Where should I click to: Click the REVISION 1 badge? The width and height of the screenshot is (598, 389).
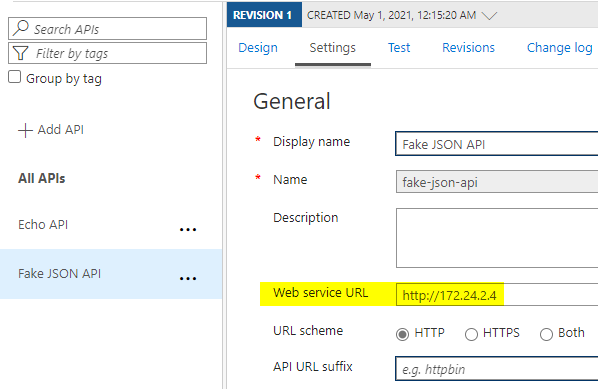click(x=264, y=15)
